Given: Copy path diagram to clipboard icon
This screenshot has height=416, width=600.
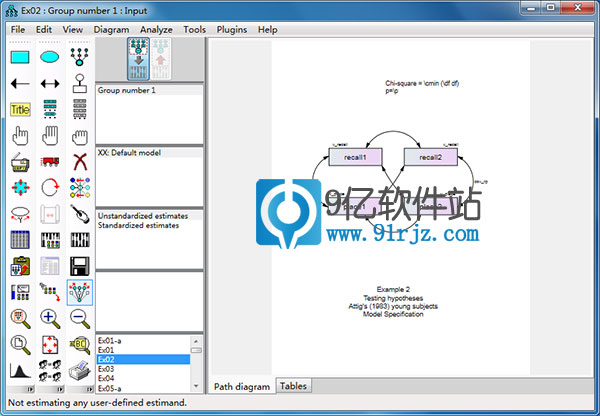Looking at the screenshot, I should tap(20, 266).
